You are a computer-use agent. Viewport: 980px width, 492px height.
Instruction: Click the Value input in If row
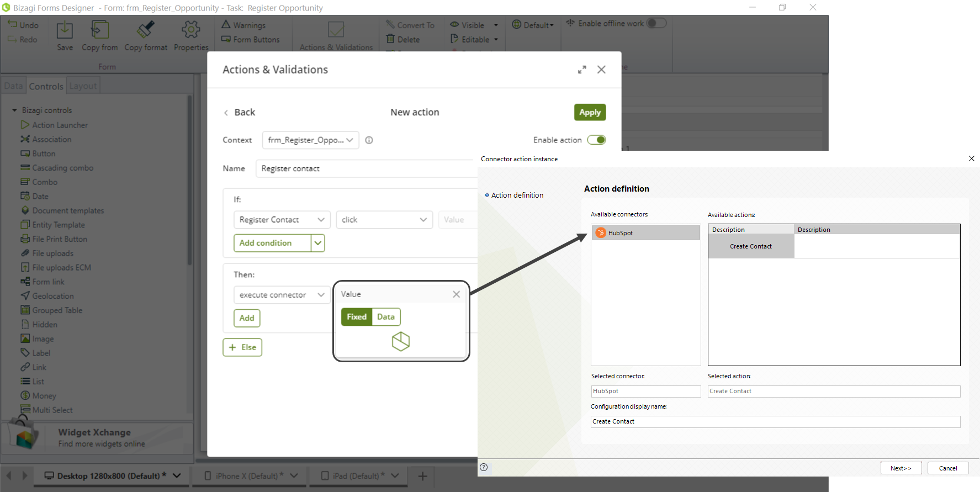coord(458,220)
